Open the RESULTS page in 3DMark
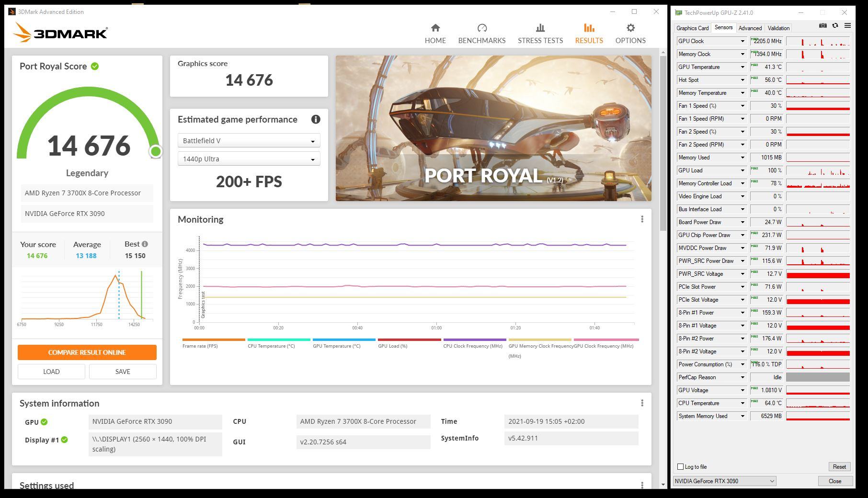The height and width of the screenshot is (498, 868). tap(589, 34)
